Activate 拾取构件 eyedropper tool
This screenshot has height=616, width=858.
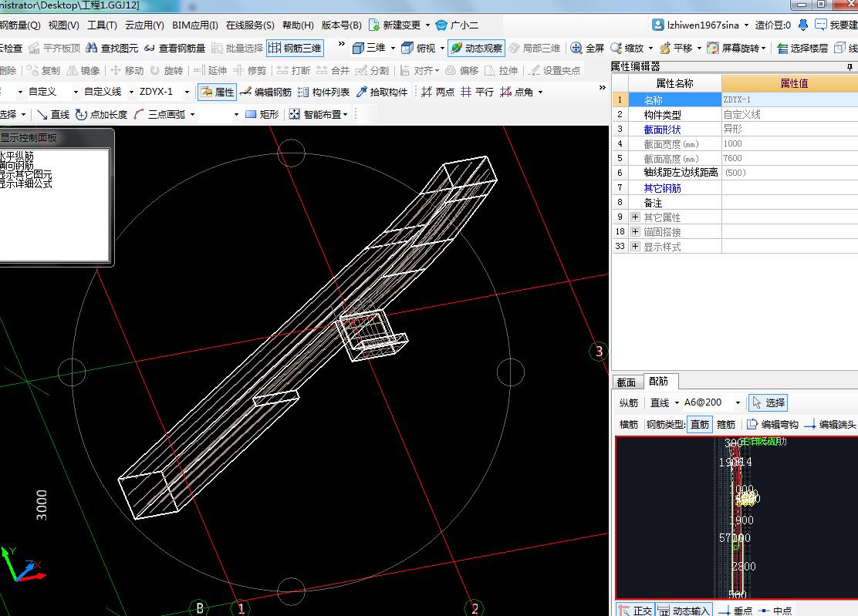[x=382, y=92]
